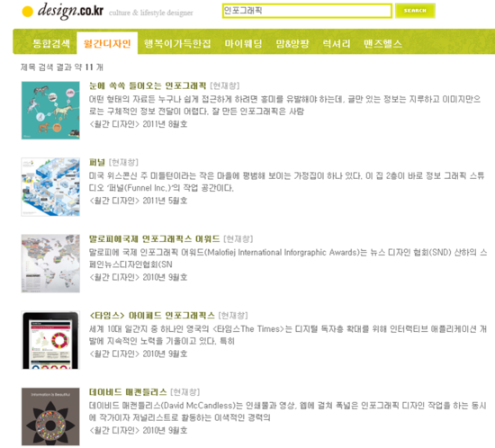Open <타임스> 아이패드 인포그래픽스 article
The image size is (495, 448).
[x=152, y=316]
